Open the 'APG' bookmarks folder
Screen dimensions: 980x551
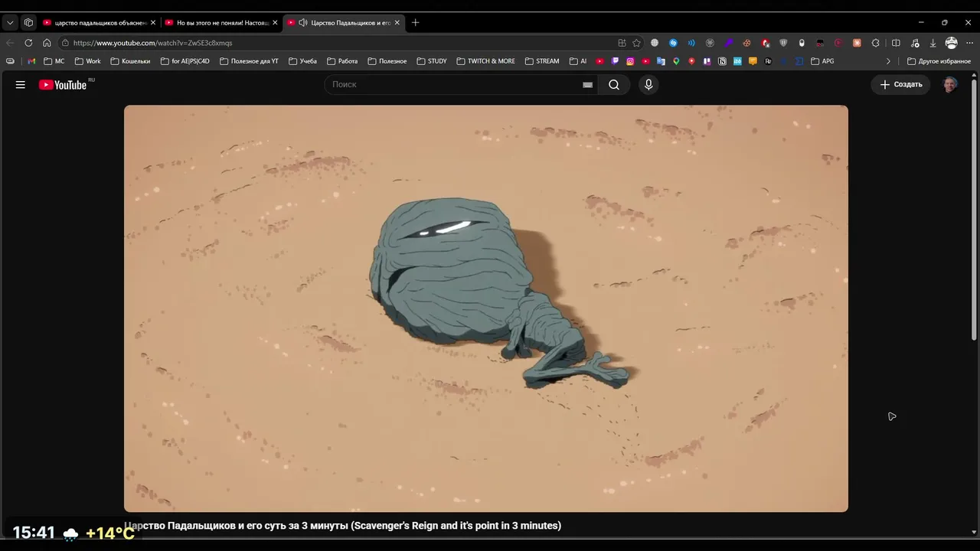pos(822,61)
